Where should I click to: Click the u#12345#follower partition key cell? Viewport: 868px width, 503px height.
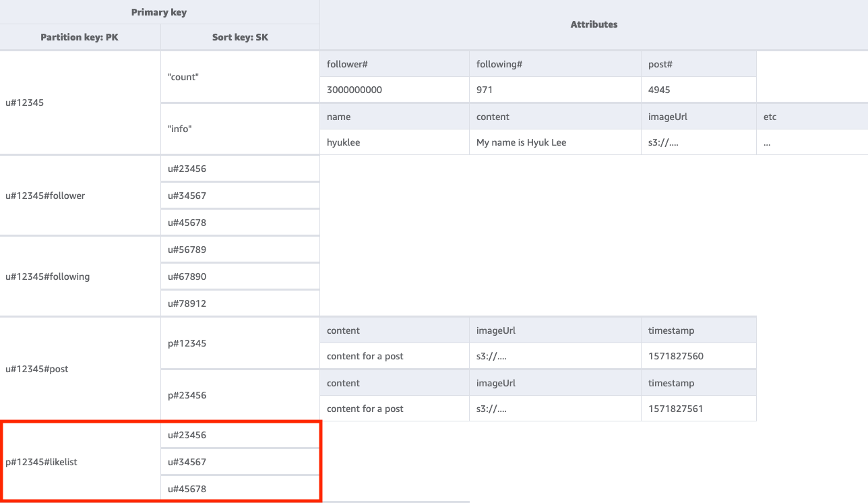click(44, 196)
